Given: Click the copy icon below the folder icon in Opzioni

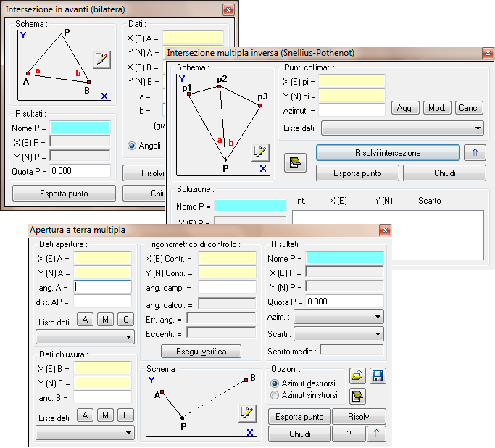Looking at the screenshot, I should click(357, 395).
